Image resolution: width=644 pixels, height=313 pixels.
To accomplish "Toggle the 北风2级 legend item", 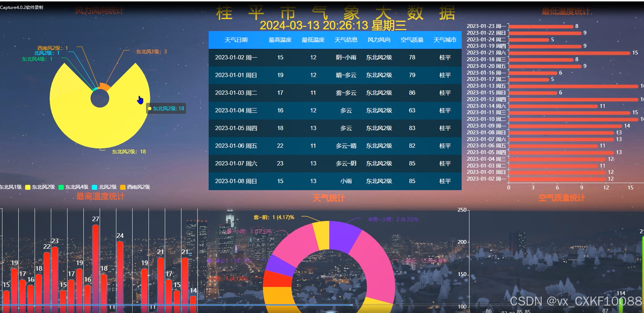I will pos(104,187).
